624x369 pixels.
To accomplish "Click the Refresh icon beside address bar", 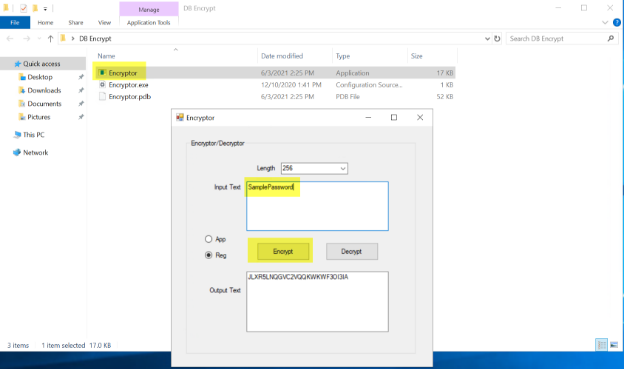I will (x=497, y=39).
